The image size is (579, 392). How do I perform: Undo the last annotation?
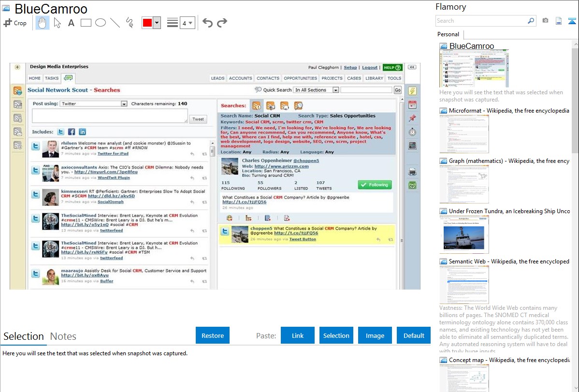207,23
